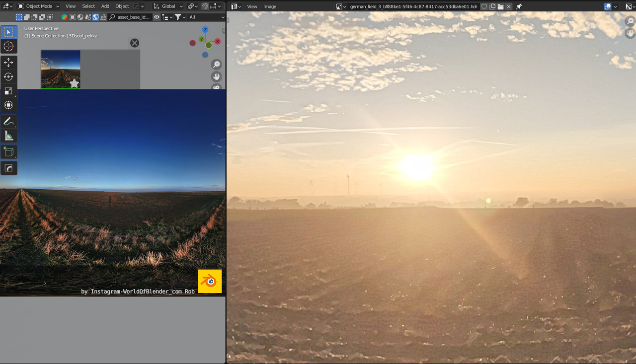Screen dimensions: 636x364
Task: Click the viewport pan hand icon
Action: pyautogui.click(x=216, y=76)
